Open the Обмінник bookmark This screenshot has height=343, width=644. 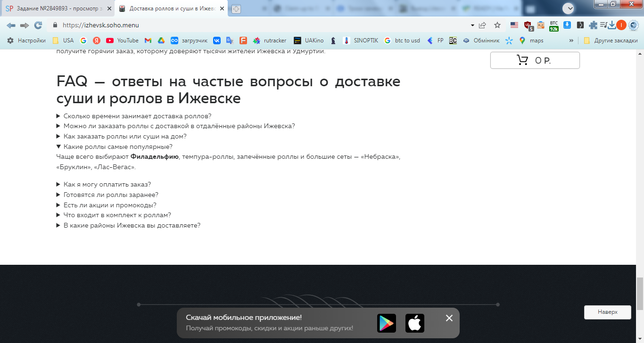click(x=480, y=41)
